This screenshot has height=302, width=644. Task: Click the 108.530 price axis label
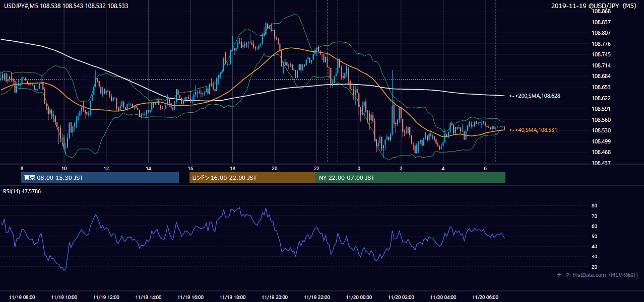pyautogui.click(x=602, y=130)
